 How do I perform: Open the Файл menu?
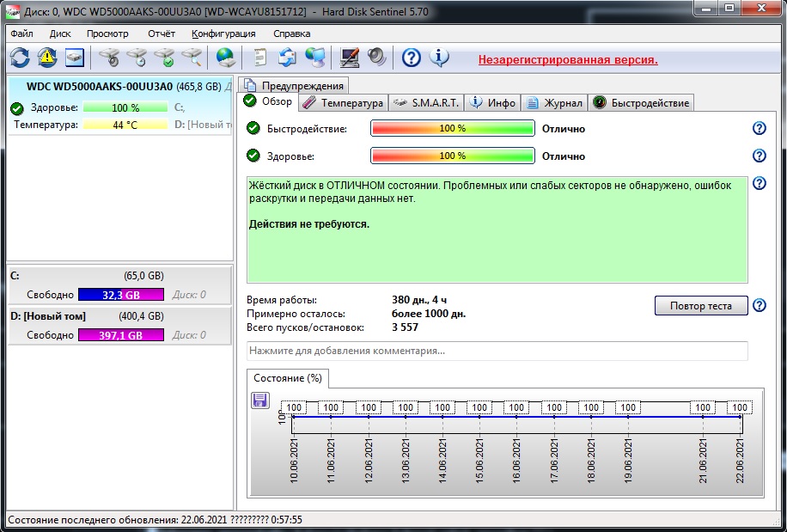pos(22,34)
